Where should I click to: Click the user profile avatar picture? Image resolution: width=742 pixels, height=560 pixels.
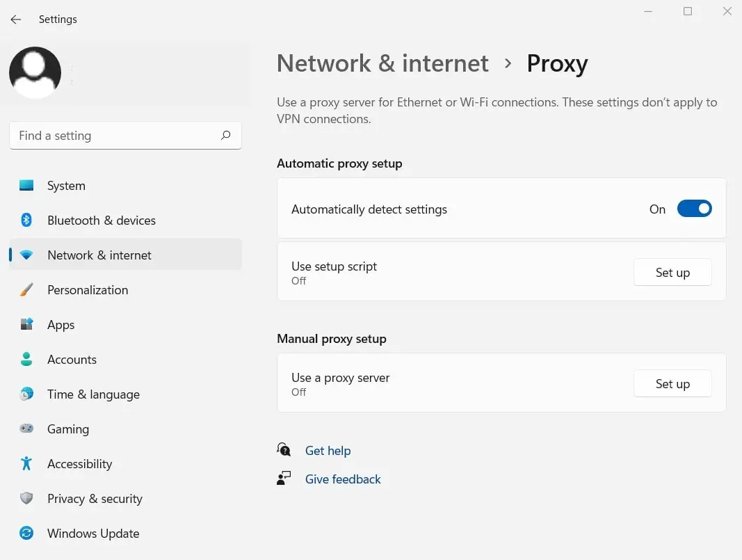point(35,72)
